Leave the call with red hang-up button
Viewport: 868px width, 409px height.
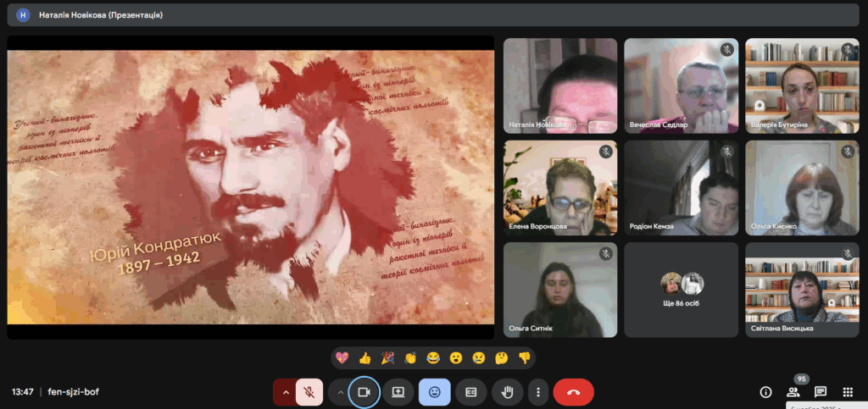573,392
